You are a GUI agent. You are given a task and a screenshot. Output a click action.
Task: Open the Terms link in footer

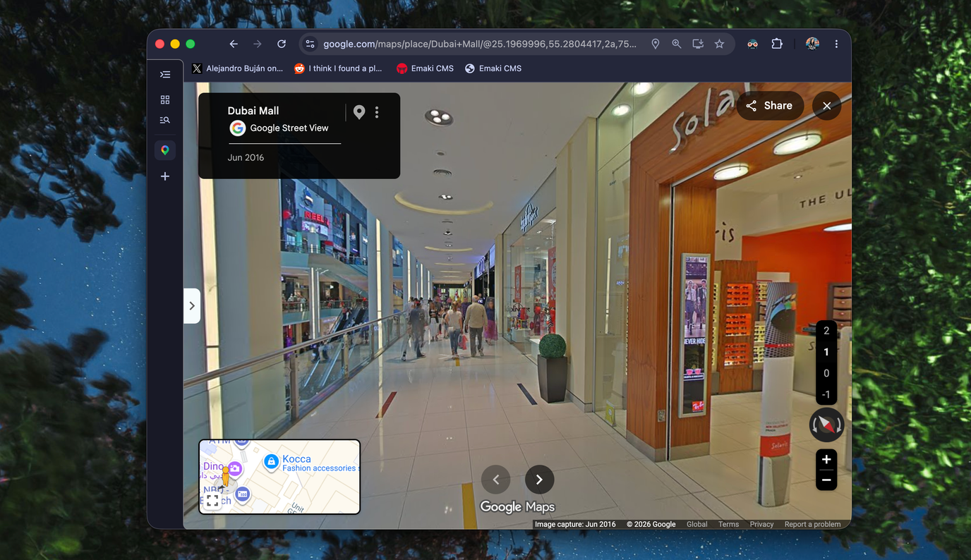click(x=729, y=524)
